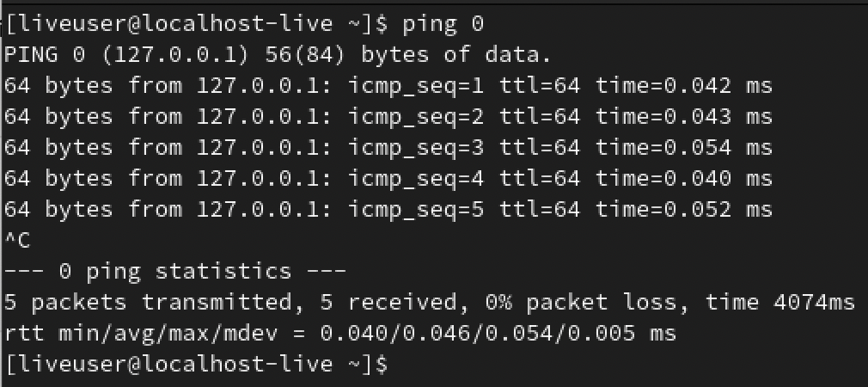Click the time=0.052 ms value
The width and height of the screenshot is (868, 387).
pyautogui.click(x=684, y=210)
